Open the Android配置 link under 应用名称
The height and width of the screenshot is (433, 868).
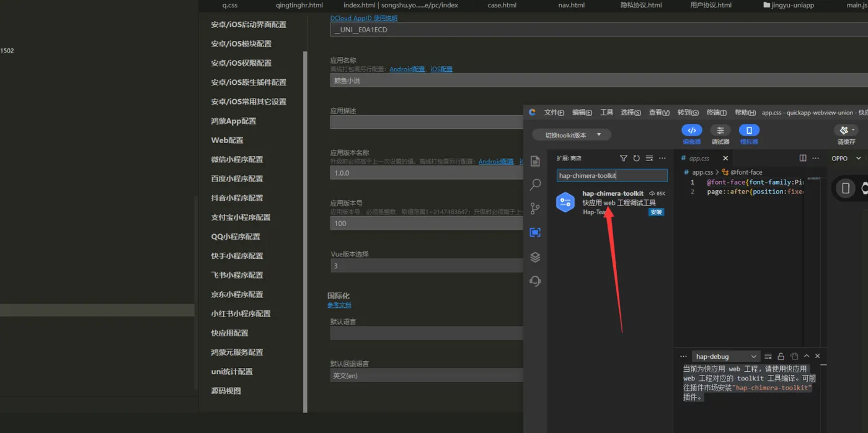tap(407, 69)
